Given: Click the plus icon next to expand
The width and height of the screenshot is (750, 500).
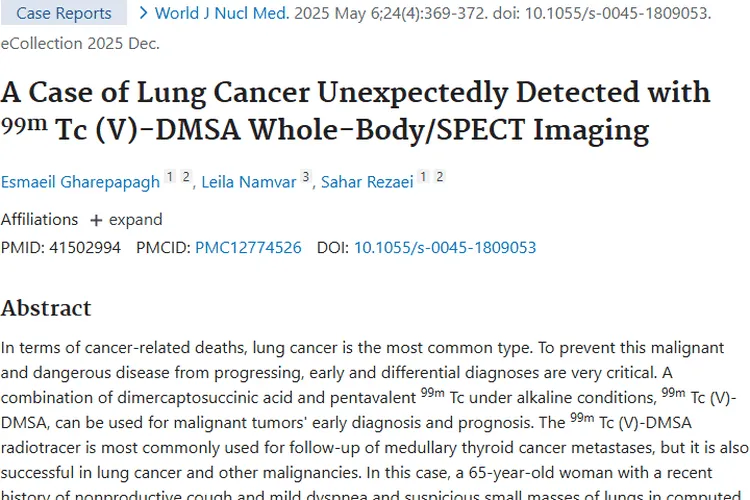Looking at the screenshot, I should point(96,220).
